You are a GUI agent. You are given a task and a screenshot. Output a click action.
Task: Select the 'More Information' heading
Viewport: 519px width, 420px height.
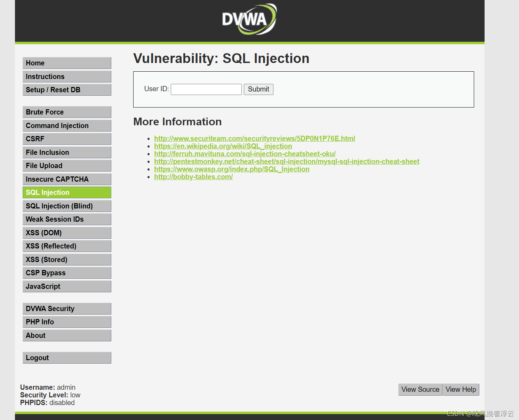[177, 121]
